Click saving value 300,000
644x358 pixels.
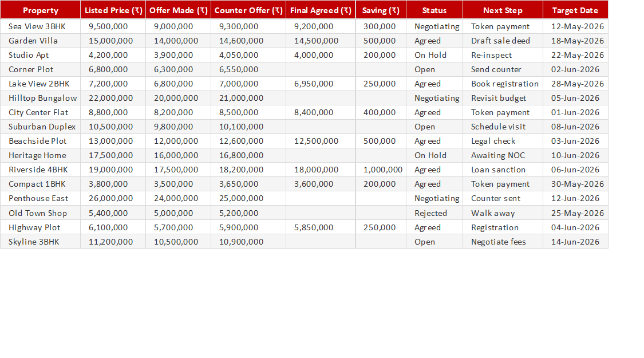coord(381,26)
